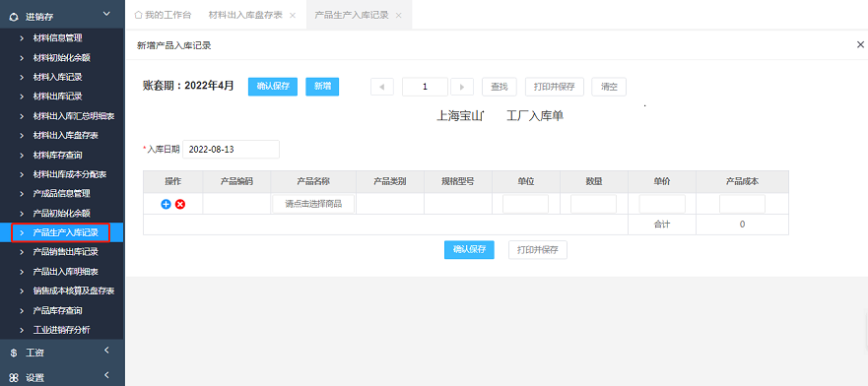Click the 进销存 module icon in sidebar
The width and height of the screenshot is (868, 386).
pyautogui.click(x=13, y=17)
